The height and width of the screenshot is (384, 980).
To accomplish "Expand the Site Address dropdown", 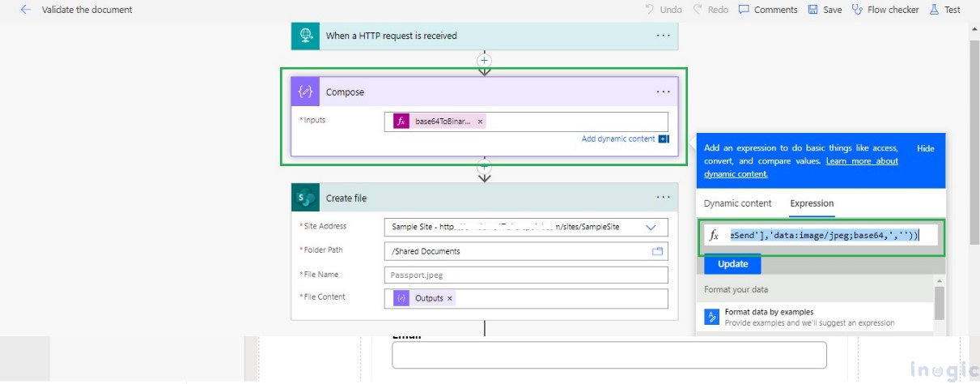I will [x=651, y=228].
